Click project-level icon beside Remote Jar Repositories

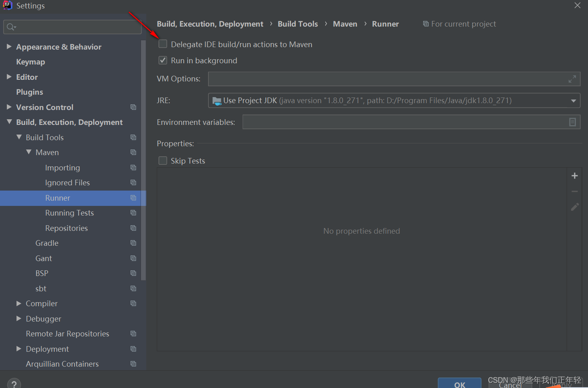coord(133,334)
